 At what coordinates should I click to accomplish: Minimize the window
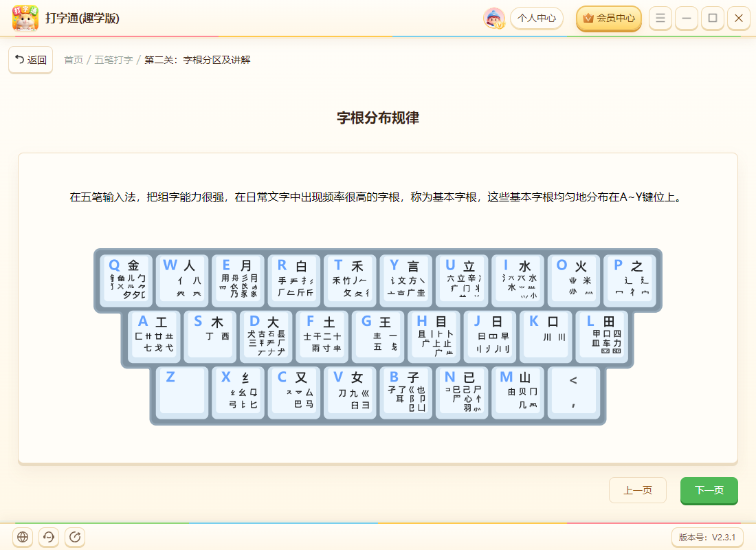coord(687,19)
